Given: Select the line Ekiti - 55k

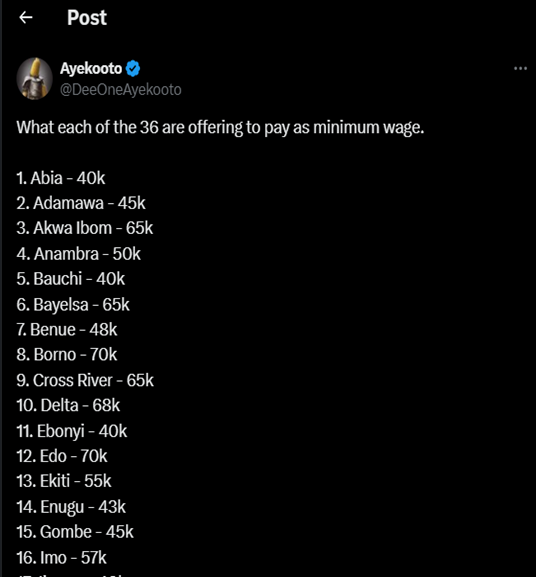Looking at the screenshot, I should (64, 481).
